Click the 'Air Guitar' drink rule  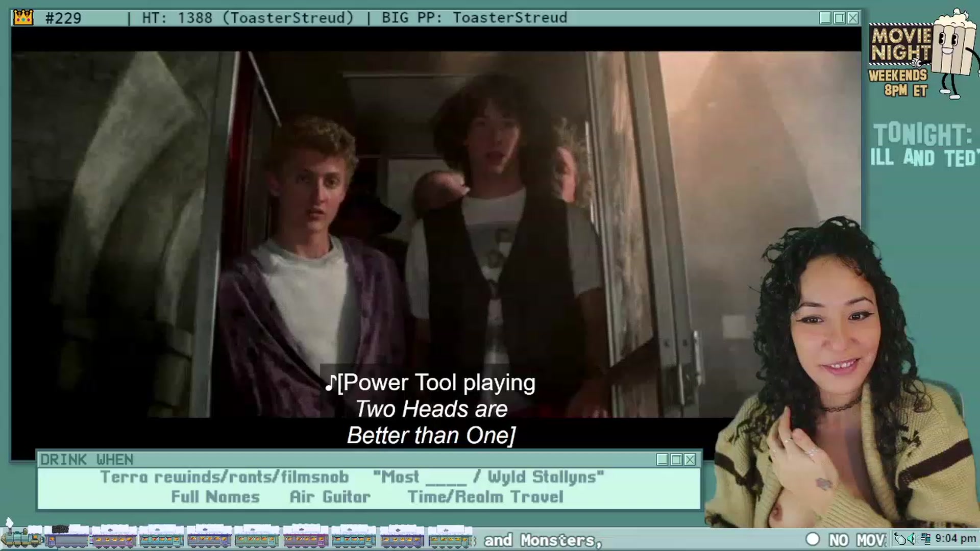pos(330,497)
